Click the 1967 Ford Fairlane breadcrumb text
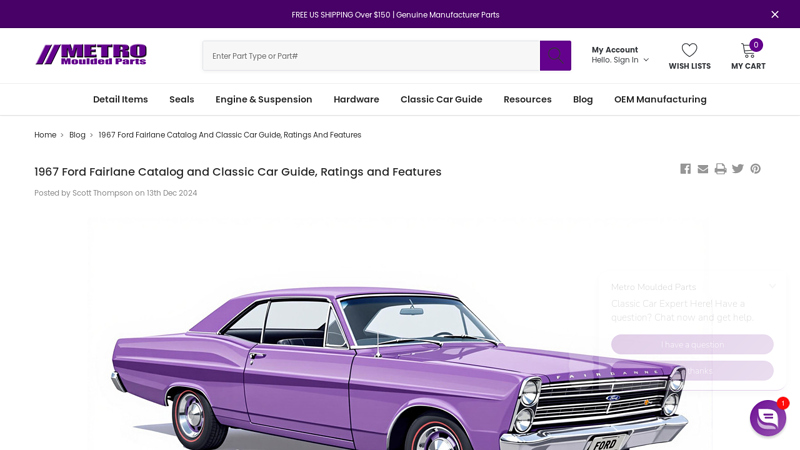Screen dimensions: 800x450 tap(230, 135)
